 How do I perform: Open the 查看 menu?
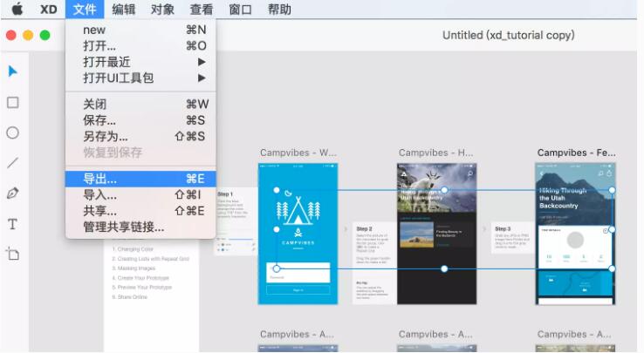[202, 9]
